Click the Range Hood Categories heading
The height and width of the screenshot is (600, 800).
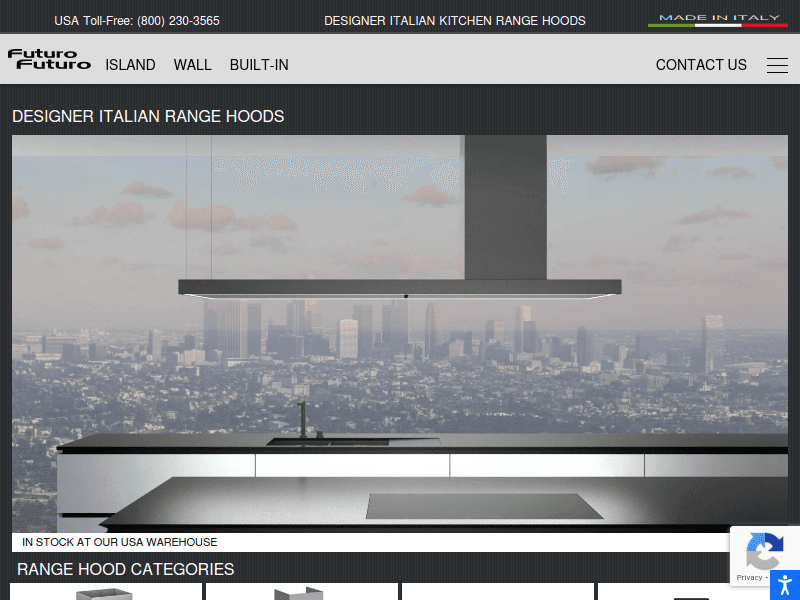point(126,569)
